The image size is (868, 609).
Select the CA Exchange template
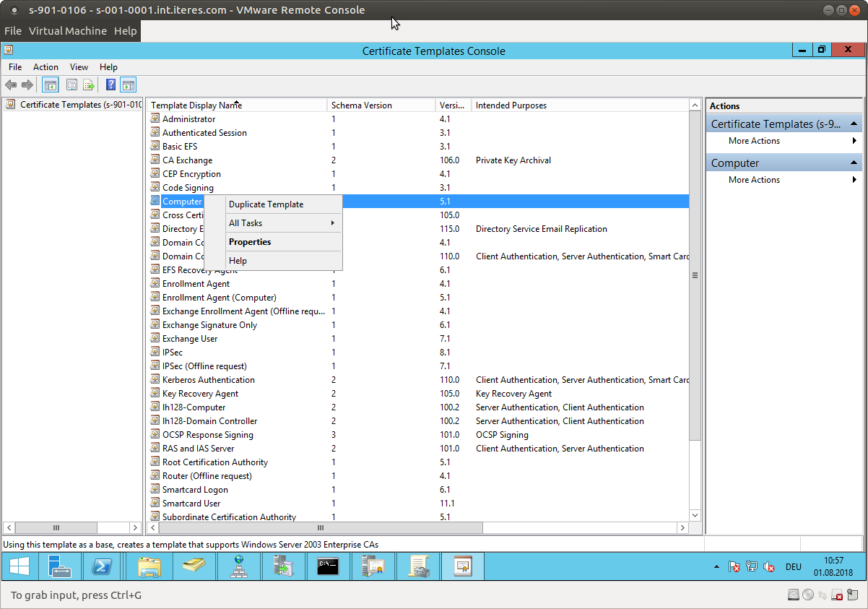pyautogui.click(x=187, y=160)
